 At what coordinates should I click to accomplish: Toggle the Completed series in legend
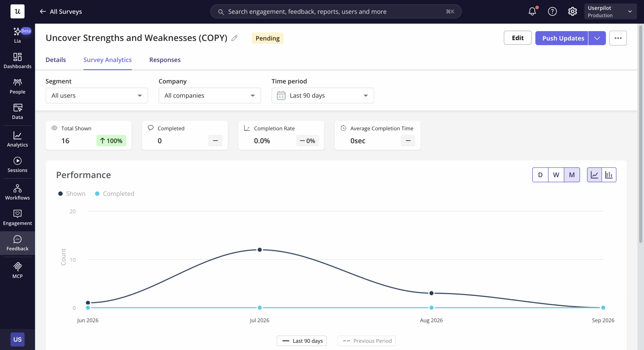click(115, 193)
